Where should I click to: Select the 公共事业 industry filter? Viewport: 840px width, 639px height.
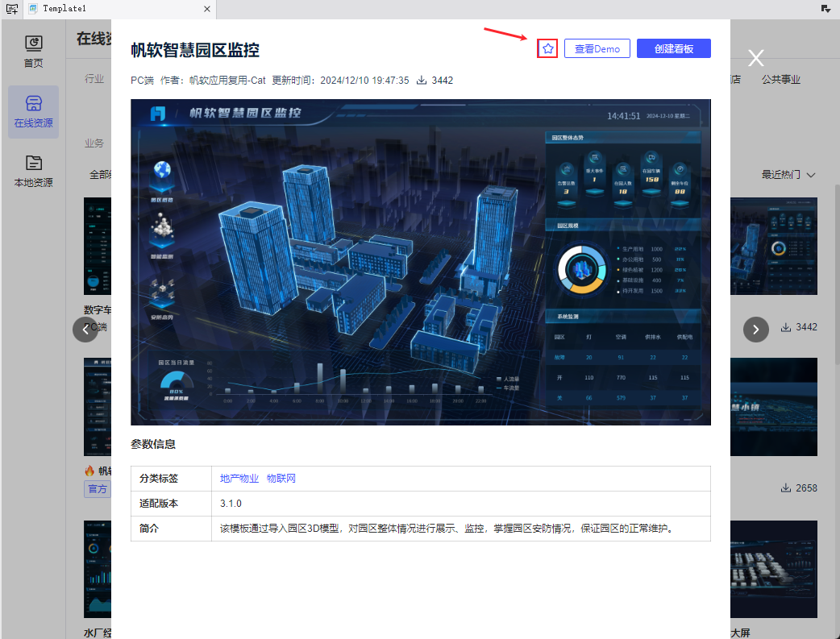[x=780, y=80]
